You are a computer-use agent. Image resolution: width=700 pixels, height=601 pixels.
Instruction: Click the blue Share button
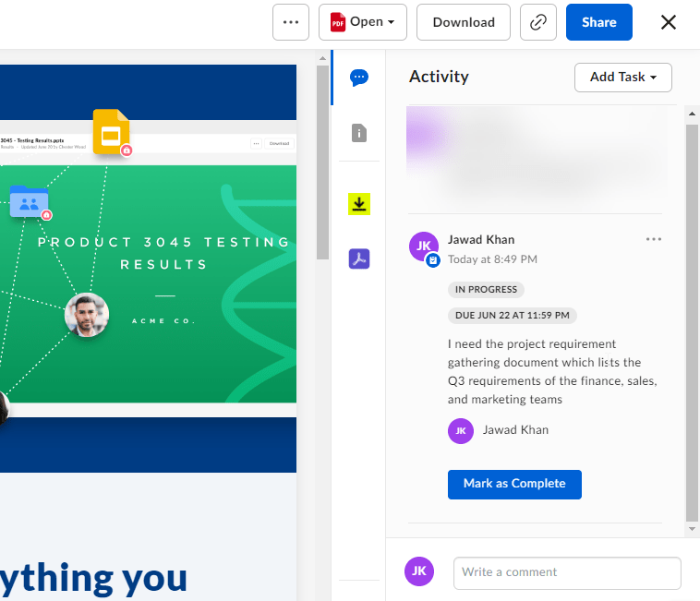click(x=599, y=22)
